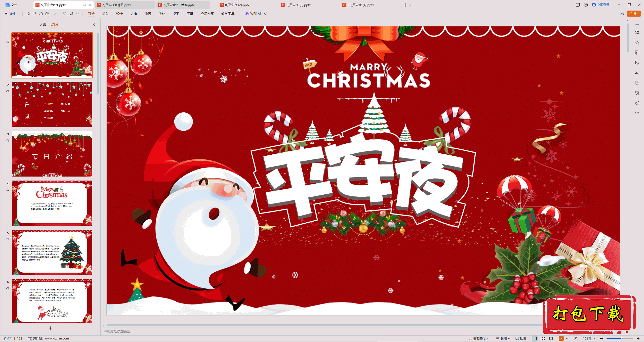Image resolution: width=644 pixels, height=342 pixels.
Task: Switch to 10_平安夜 (4).pptx document tab
Action: 361,5
